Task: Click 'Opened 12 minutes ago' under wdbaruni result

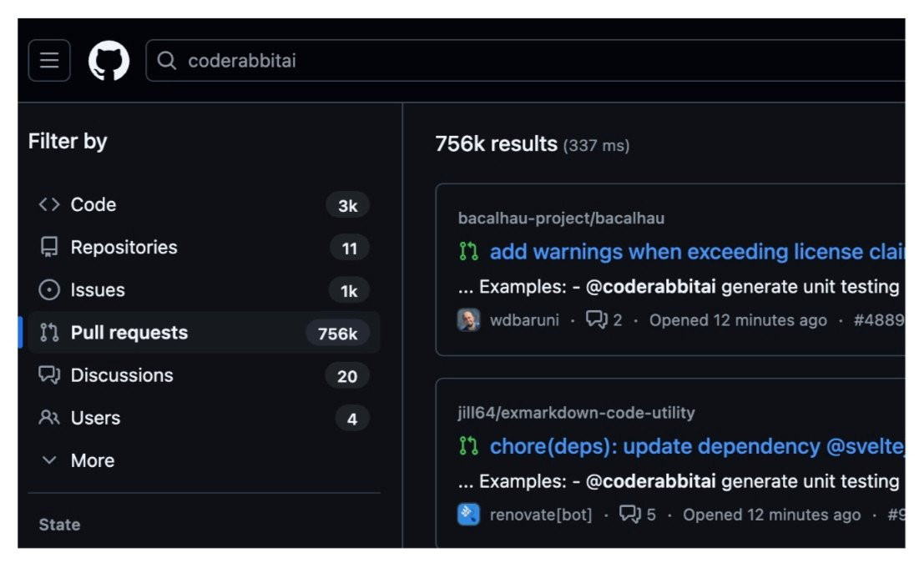Action: [x=738, y=319]
